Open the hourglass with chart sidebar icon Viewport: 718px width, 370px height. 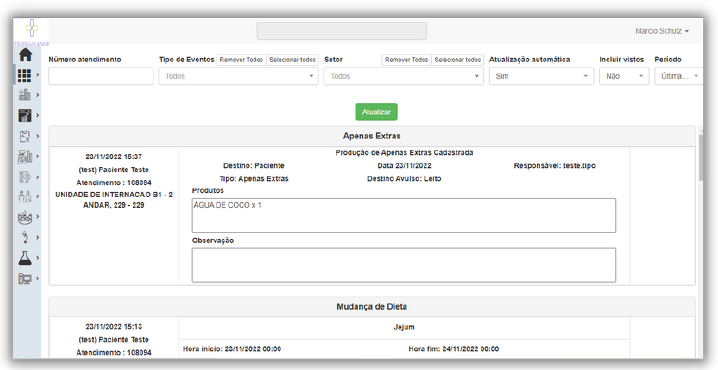pos(25,157)
